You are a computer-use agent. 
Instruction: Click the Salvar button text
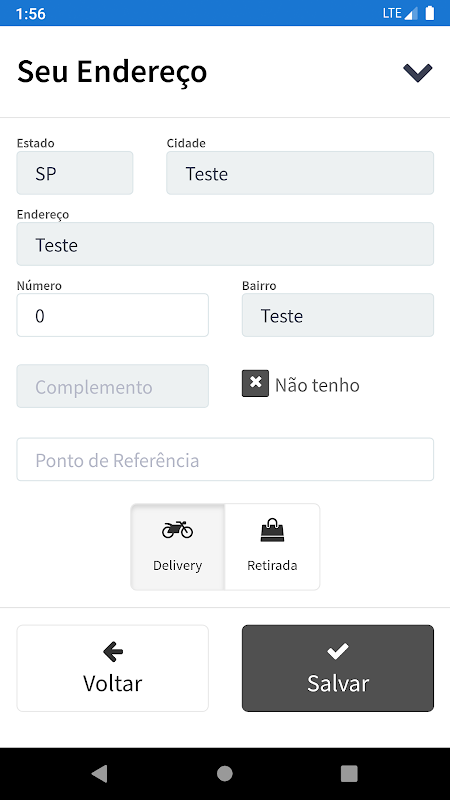338,683
